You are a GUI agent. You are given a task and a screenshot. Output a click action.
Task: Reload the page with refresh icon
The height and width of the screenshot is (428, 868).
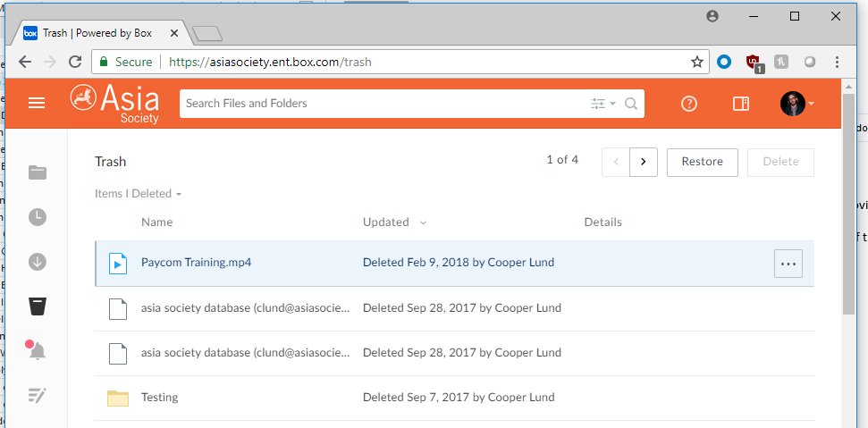tap(75, 62)
